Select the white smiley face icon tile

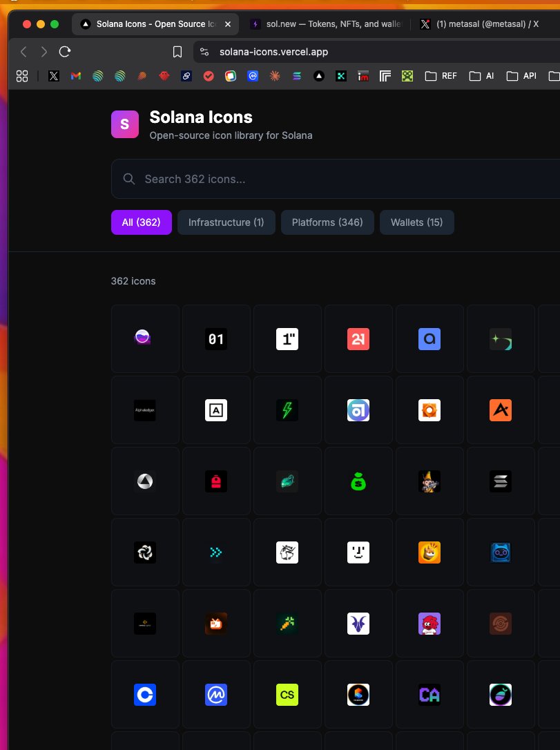(358, 552)
